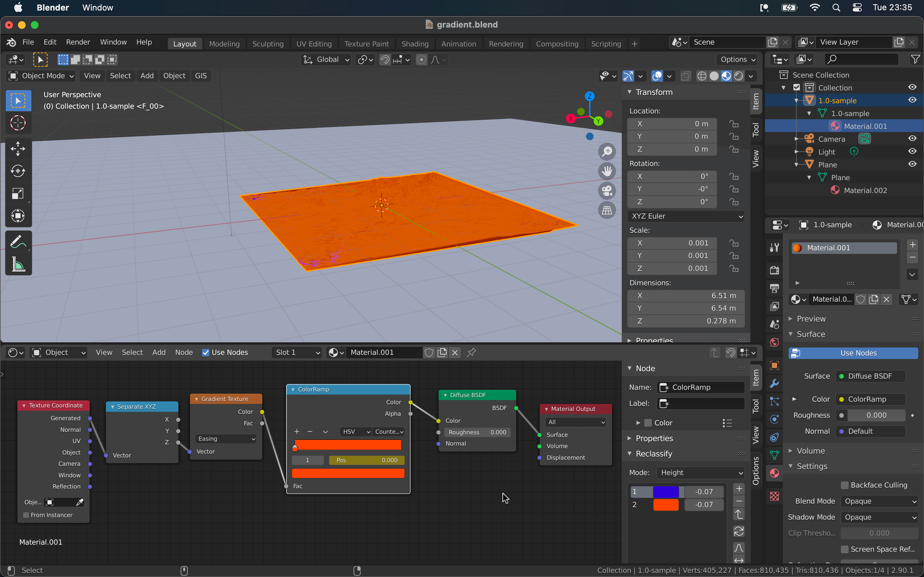Hide the Camera object in the outliner
This screenshot has height=577, width=924.
coord(912,138)
